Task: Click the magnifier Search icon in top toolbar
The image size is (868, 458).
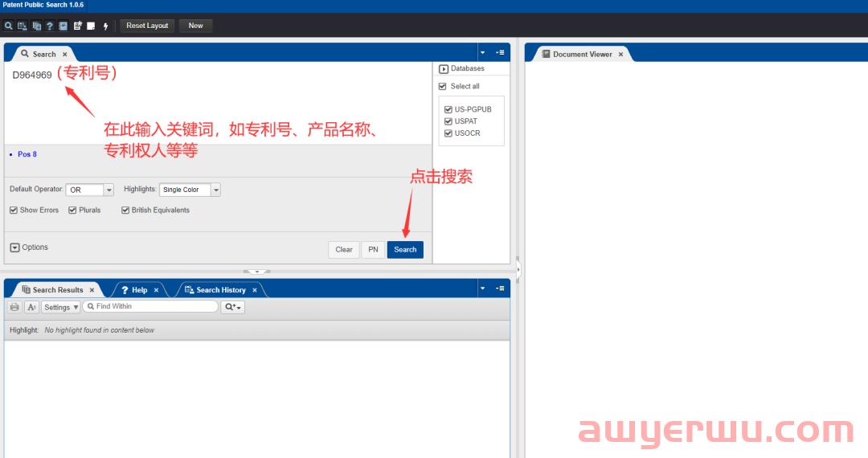Action: (9, 26)
